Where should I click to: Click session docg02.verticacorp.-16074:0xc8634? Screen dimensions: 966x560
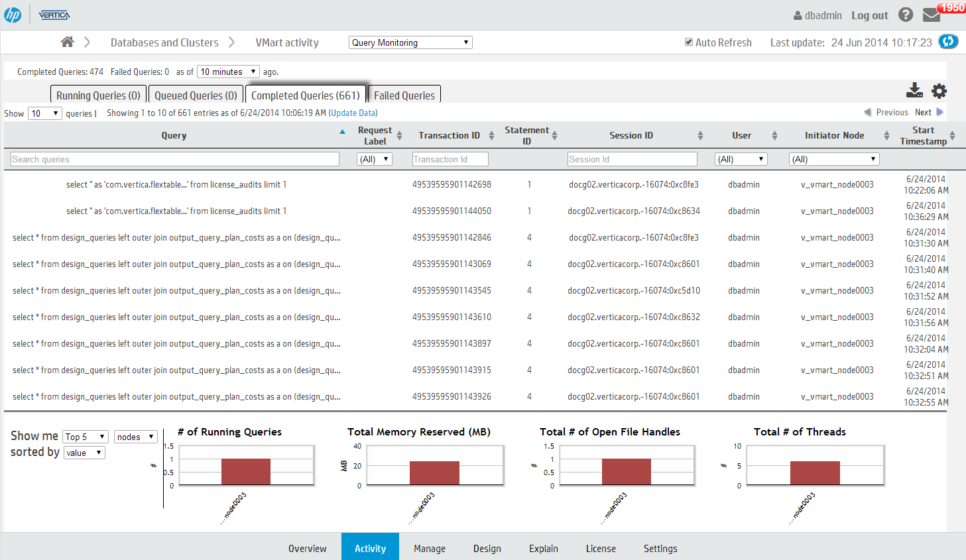[x=634, y=211]
